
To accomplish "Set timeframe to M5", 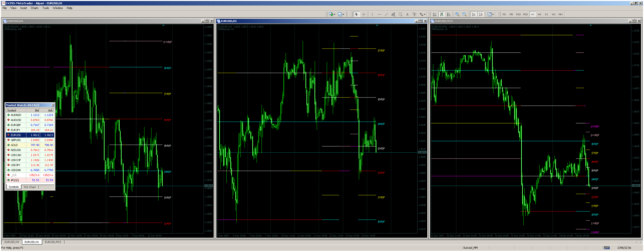I will (x=511, y=14).
